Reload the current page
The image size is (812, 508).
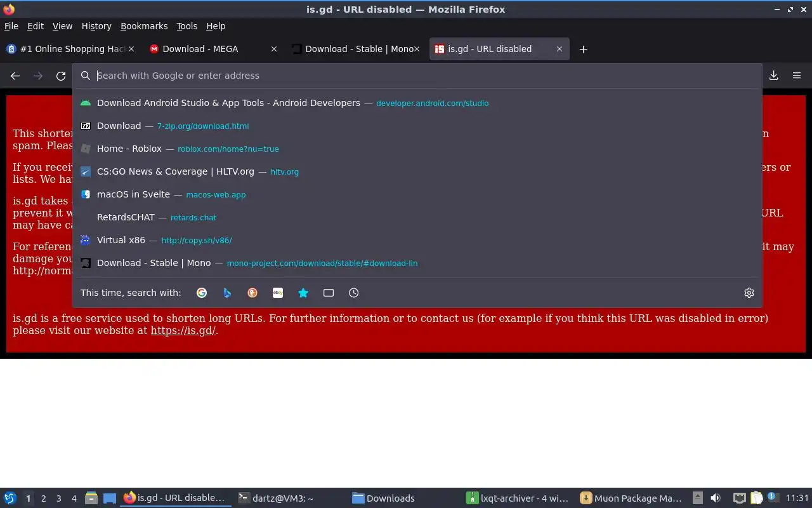tap(61, 76)
